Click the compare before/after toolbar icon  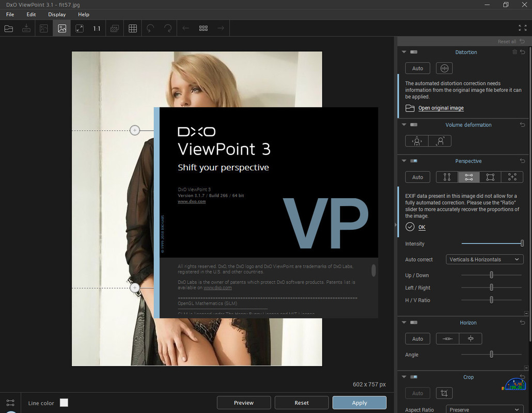click(44, 28)
